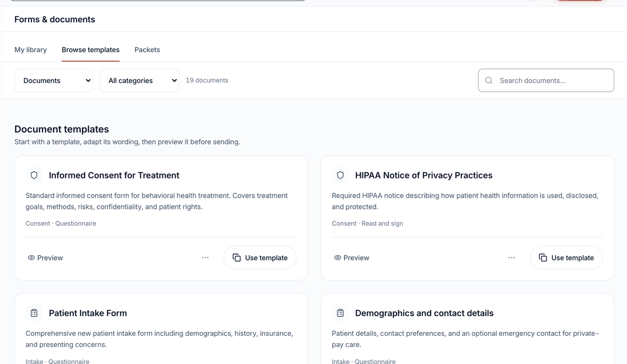The height and width of the screenshot is (364, 627).
Task: Select Browse templates tab
Action: [x=90, y=49]
